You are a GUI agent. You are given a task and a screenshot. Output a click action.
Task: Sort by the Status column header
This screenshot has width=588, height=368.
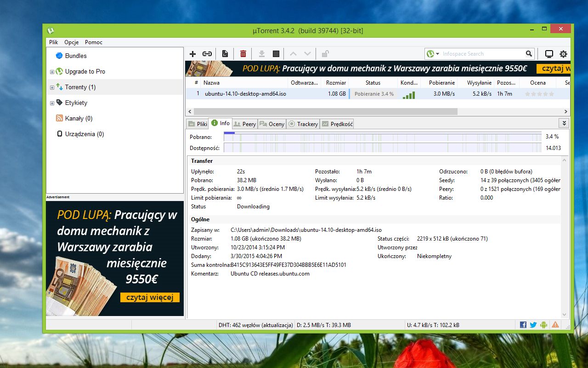click(373, 83)
